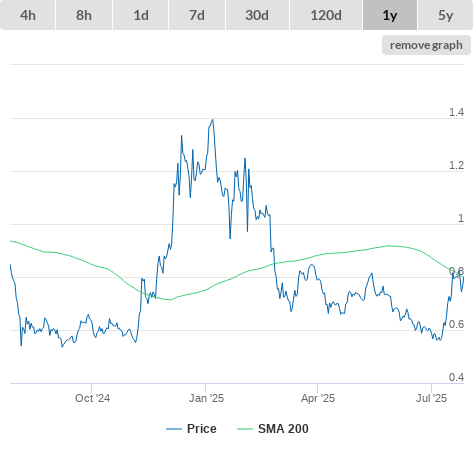Click the Oct '24 axis tick label
This screenshot has width=474, height=455.
click(92, 398)
